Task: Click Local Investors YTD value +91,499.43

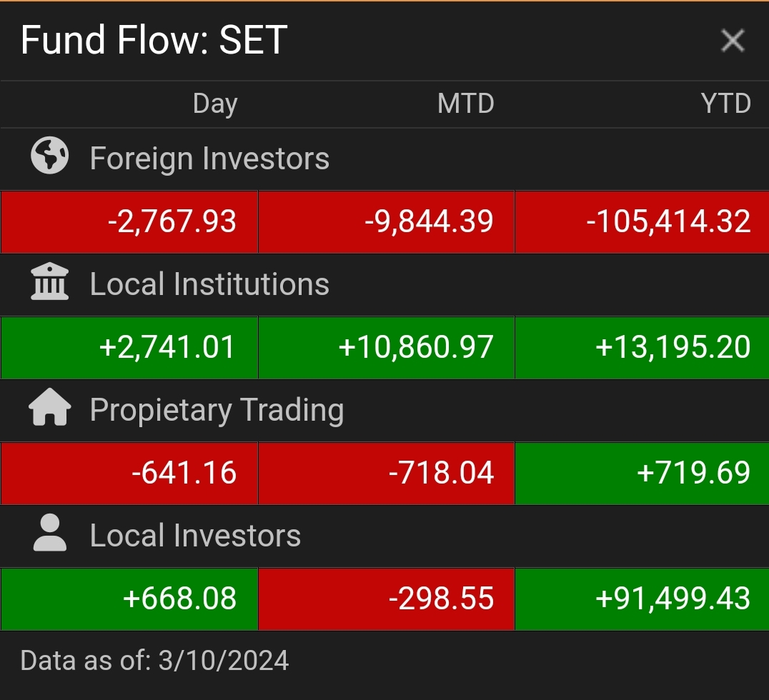Action: pyautogui.click(x=673, y=599)
